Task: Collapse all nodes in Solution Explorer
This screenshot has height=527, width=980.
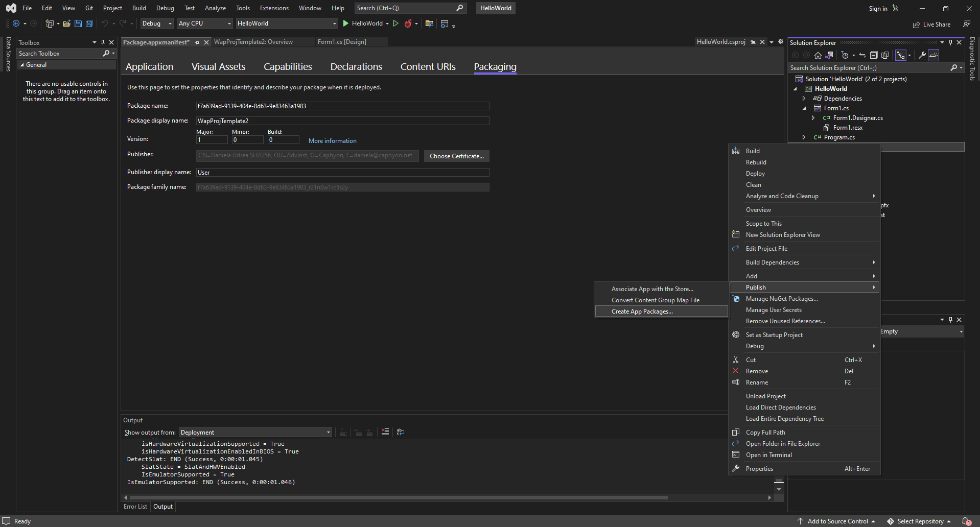Action: click(874, 55)
